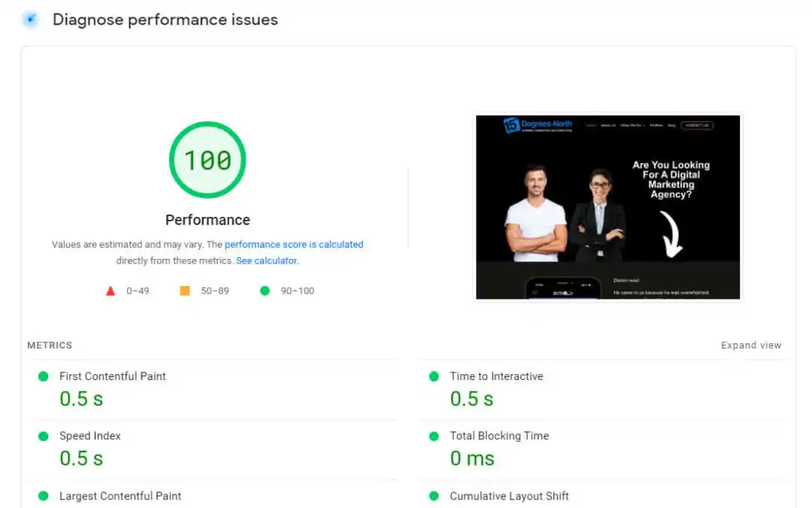The width and height of the screenshot is (812, 508).
Task: Click the orange square 50–89 legend icon
Action: click(x=184, y=291)
